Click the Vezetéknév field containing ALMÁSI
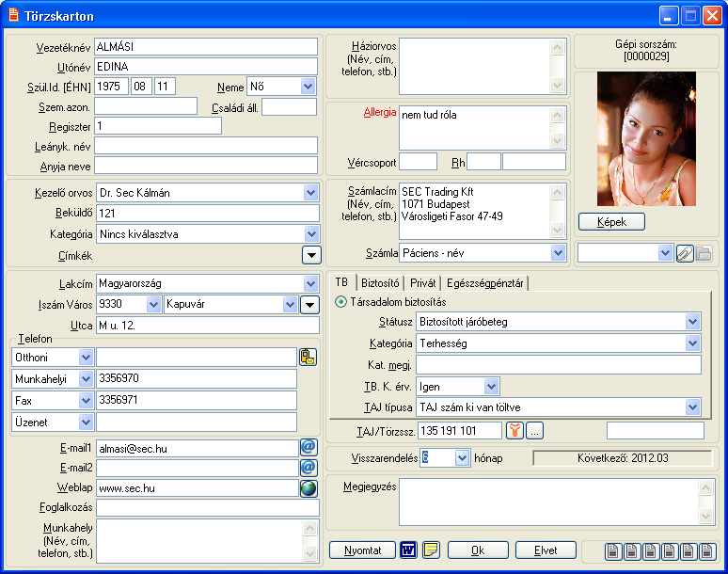 pyautogui.click(x=206, y=47)
